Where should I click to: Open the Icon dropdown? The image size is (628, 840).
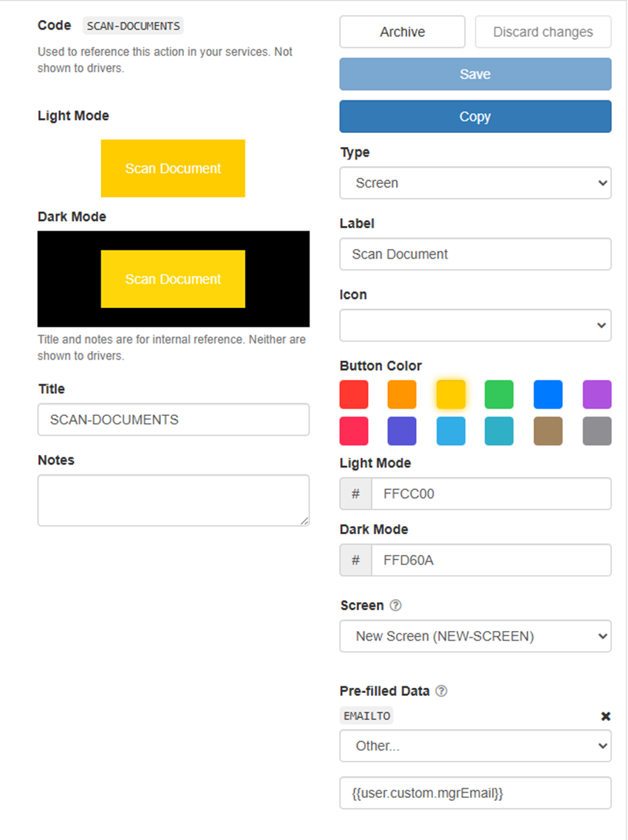click(x=475, y=325)
